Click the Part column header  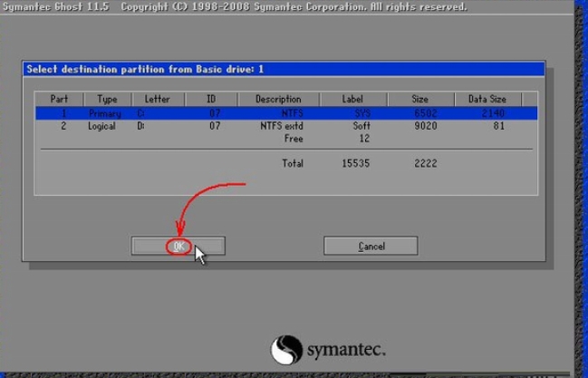[59, 99]
